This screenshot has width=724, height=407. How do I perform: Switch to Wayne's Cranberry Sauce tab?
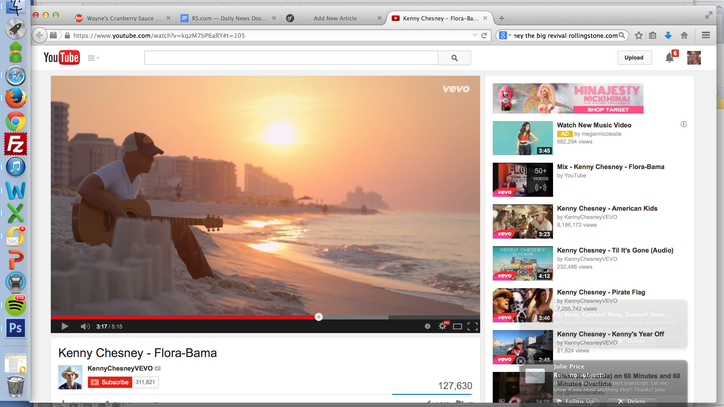click(123, 18)
